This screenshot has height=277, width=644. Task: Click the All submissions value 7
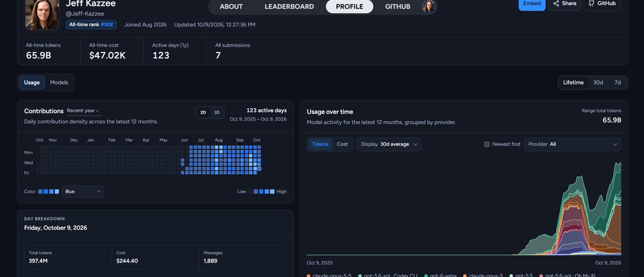(x=218, y=55)
